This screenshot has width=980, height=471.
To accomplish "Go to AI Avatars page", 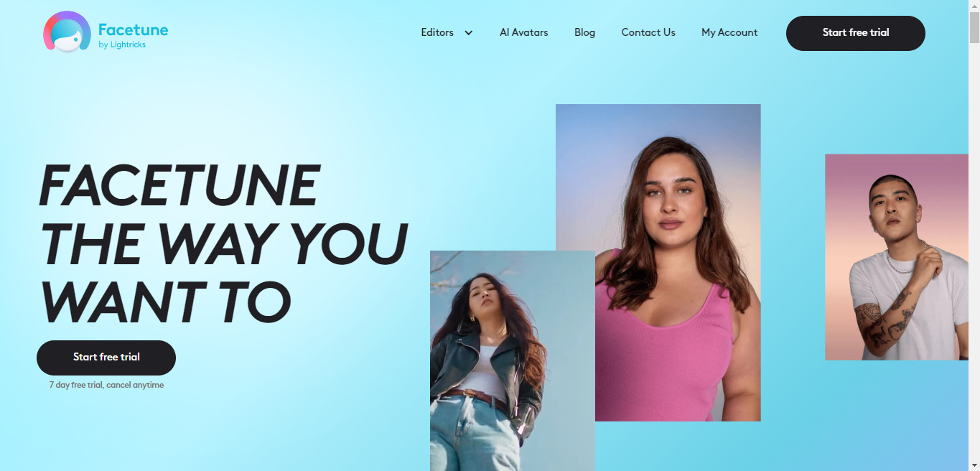I will tap(524, 32).
